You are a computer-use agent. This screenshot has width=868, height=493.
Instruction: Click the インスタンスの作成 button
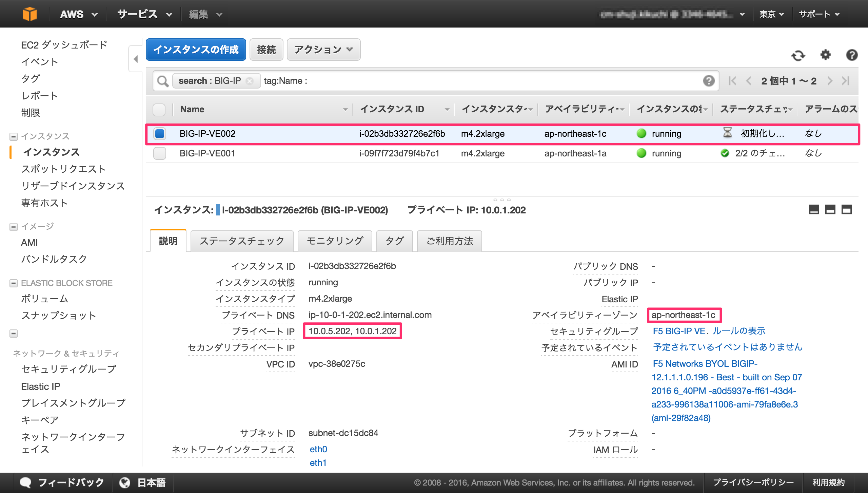click(x=196, y=50)
